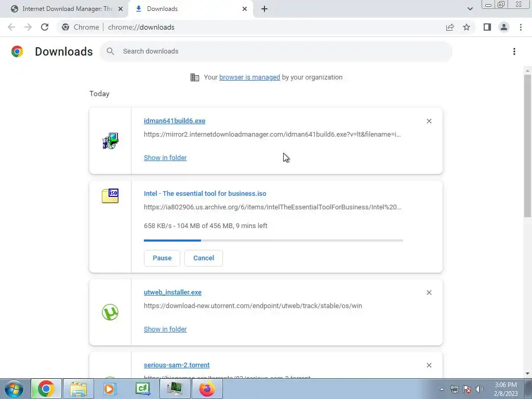The image size is (532, 399).
Task: Click the uTorrent installer file icon
Action: point(110,312)
